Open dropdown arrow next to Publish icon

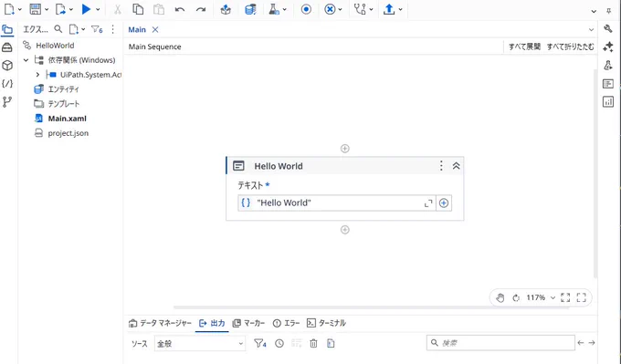pyautogui.click(x=400, y=9)
